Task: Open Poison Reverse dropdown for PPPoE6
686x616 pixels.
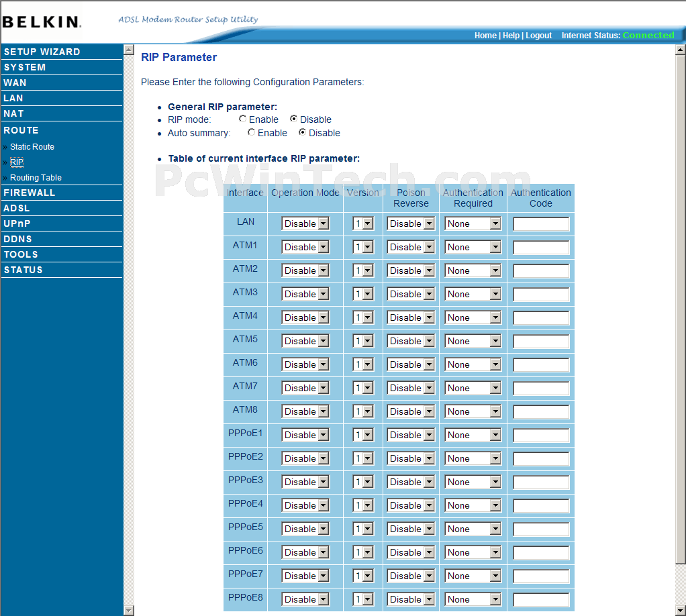Action: tap(411, 552)
